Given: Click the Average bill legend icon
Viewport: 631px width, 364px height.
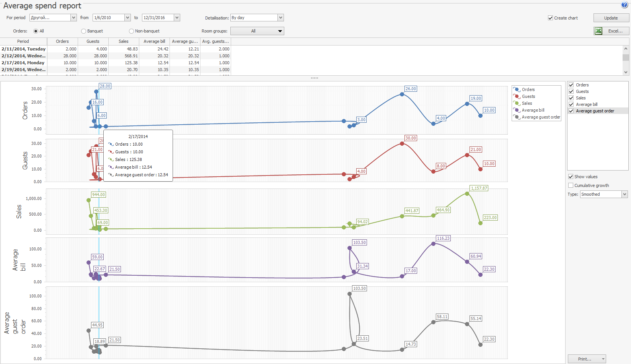Looking at the screenshot, I should coord(517,110).
